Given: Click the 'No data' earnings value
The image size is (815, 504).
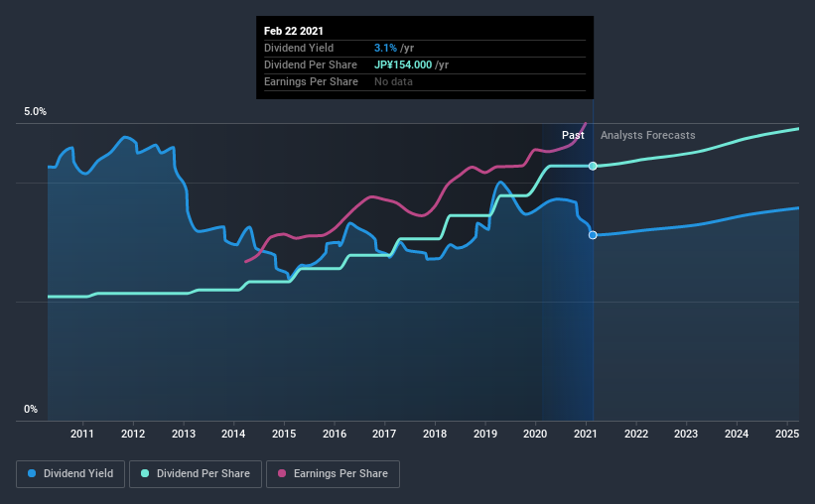Looking at the screenshot, I should (x=393, y=81).
